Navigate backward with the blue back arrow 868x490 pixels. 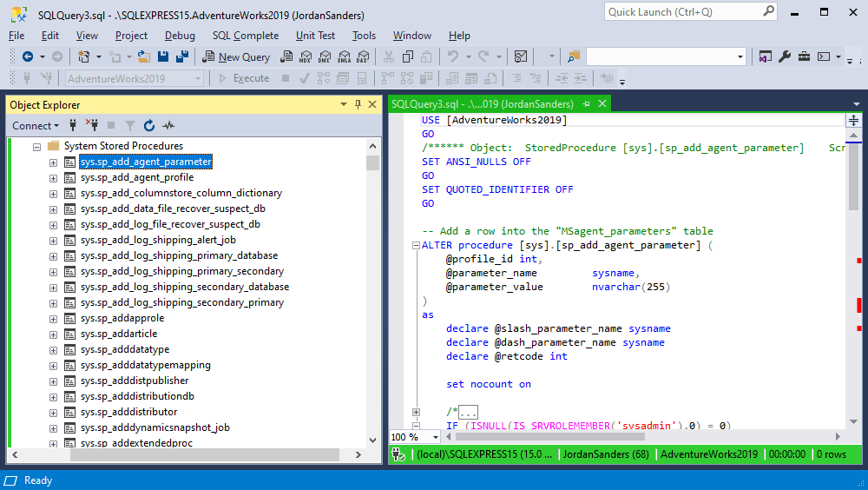point(28,56)
